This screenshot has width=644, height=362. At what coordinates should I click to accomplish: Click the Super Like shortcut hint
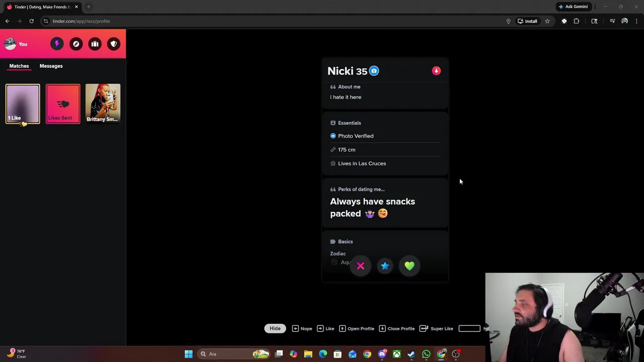tap(436, 328)
